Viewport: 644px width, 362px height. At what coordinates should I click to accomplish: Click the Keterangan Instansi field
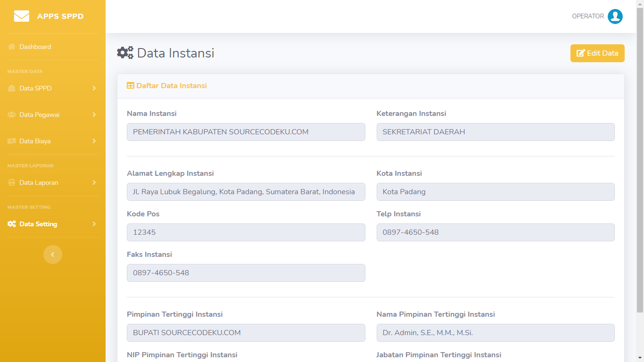495,132
